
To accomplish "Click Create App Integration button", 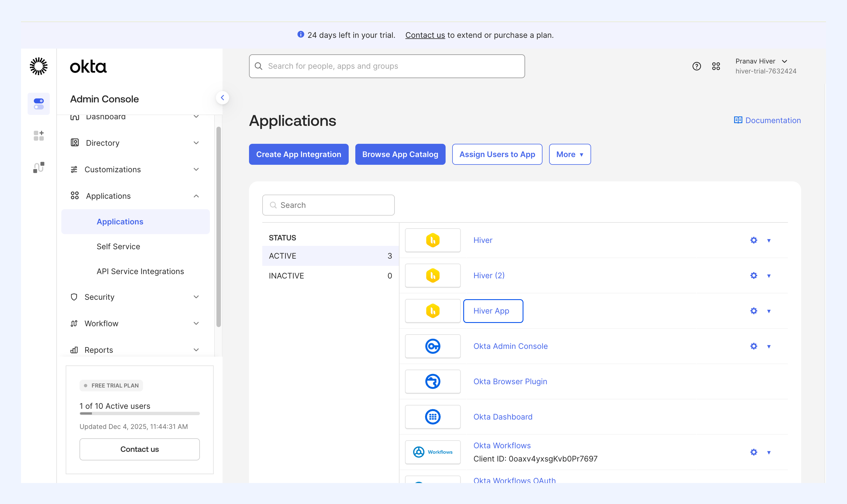I will pos(298,154).
